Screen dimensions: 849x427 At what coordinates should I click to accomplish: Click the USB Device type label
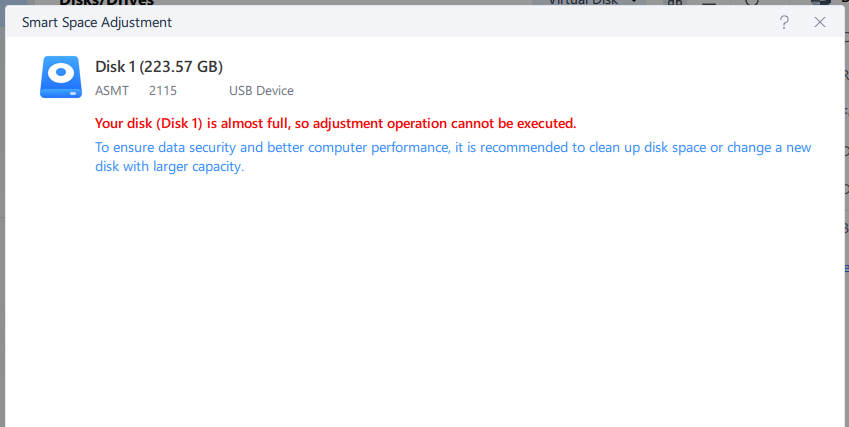click(x=261, y=91)
